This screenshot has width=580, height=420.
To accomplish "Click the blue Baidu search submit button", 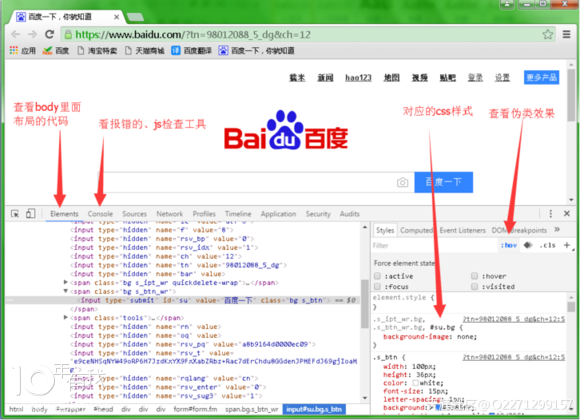I will pos(444,182).
